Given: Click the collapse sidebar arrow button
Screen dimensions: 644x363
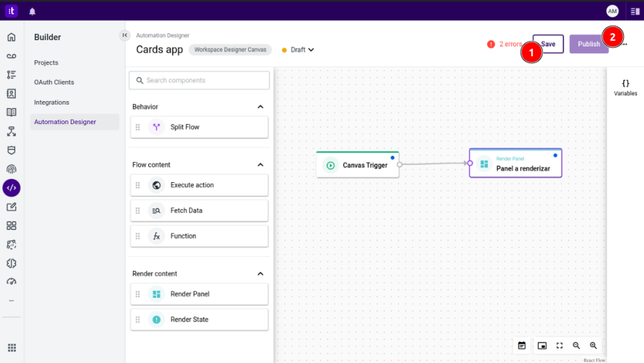Looking at the screenshot, I should coord(125,35).
